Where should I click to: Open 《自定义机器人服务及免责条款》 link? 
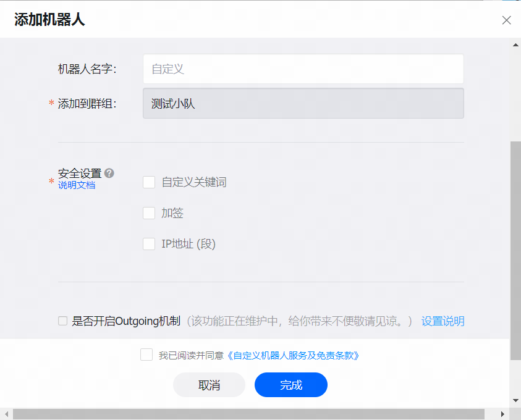click(x=293, y=356)
